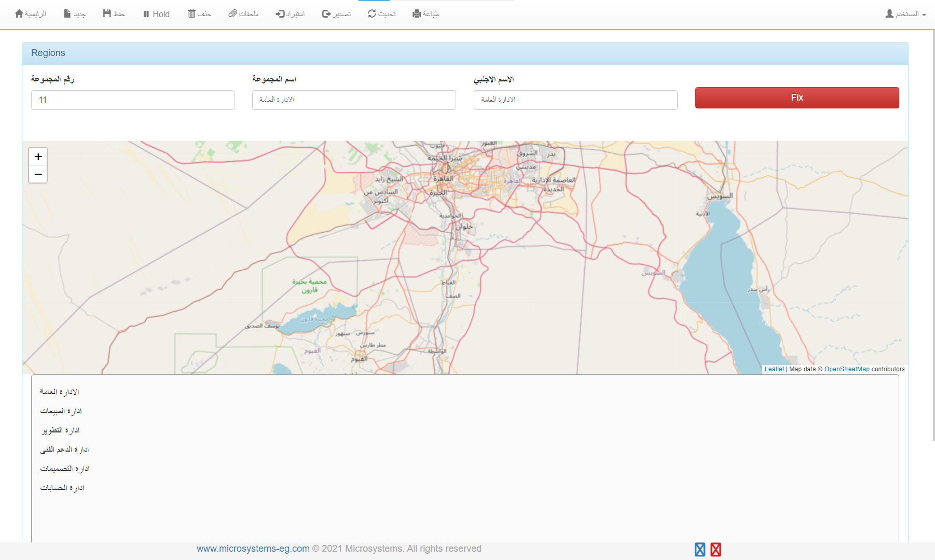
Task: Click the user profile icon
Action: click(x=889, y=13)
